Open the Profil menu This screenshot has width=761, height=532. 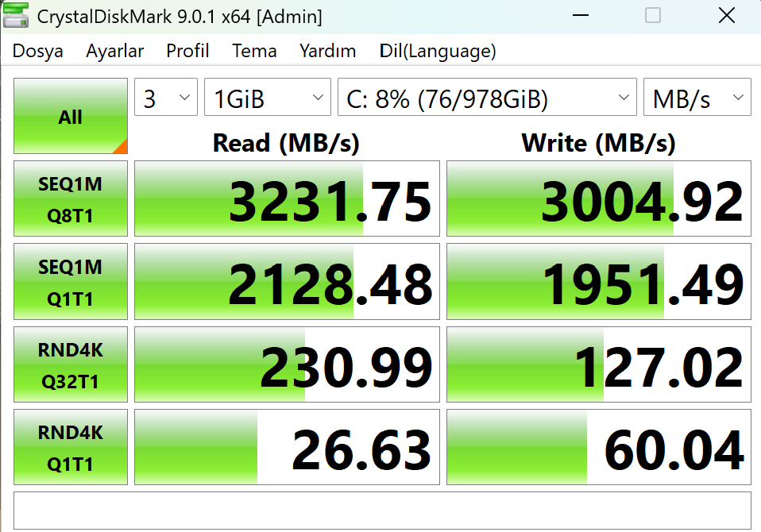(x=187, y=51)
